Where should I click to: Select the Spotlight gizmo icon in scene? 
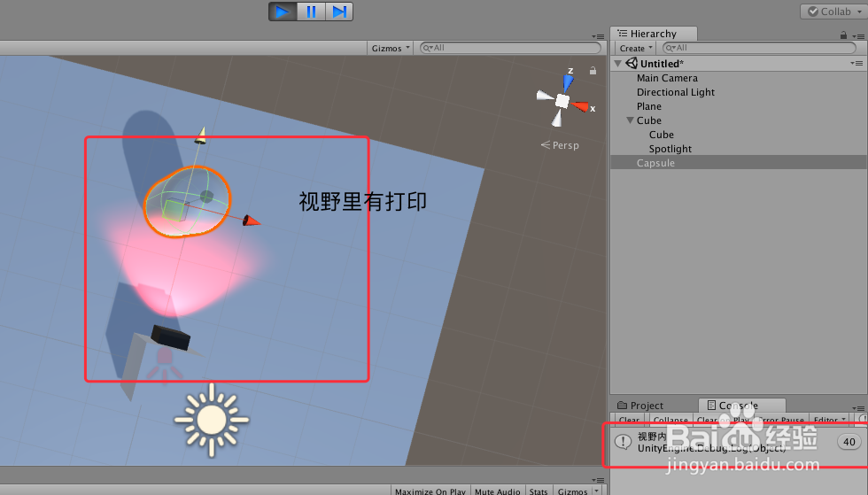[x=164, y=366]
